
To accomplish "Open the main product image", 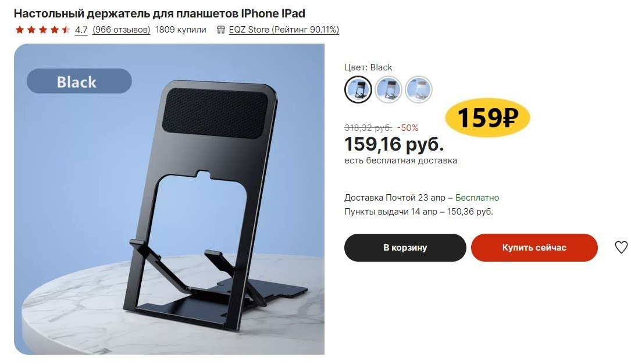I will (169, 199).
